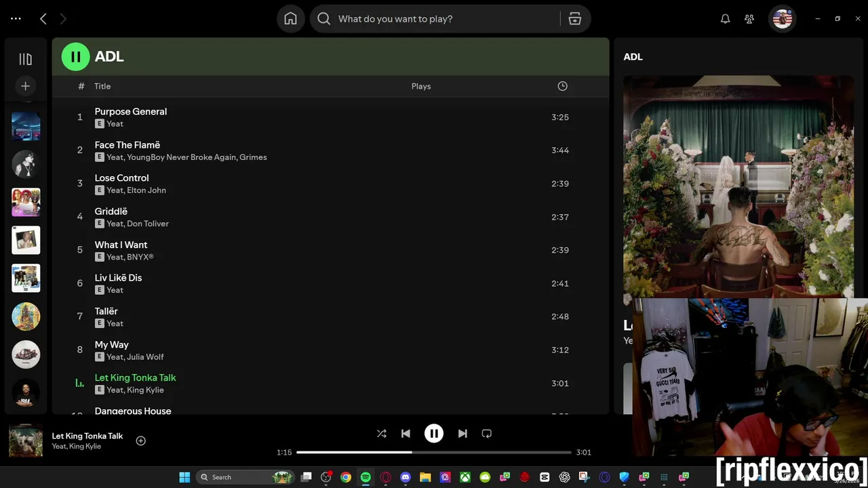Sort by the Title column header

click(x=102, y=86)
